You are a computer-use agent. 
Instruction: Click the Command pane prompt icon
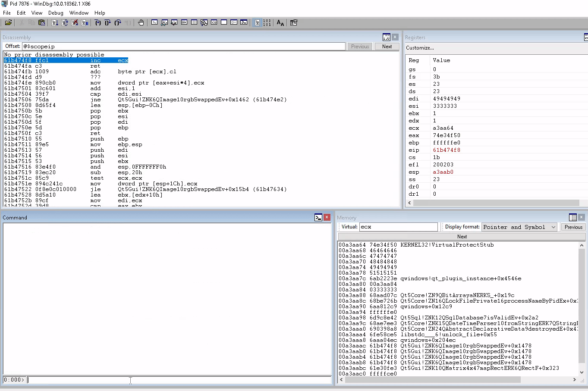point(318,217)
